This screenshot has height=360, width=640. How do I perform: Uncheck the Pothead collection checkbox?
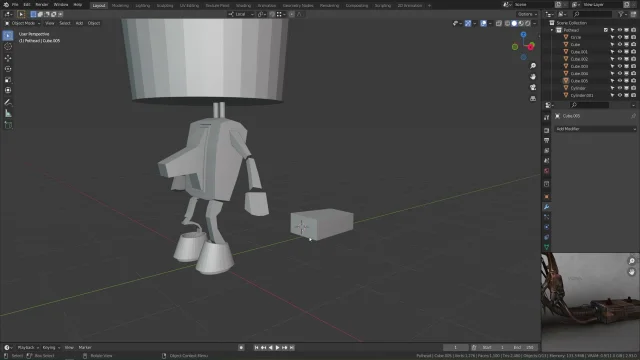click(606, 30)
